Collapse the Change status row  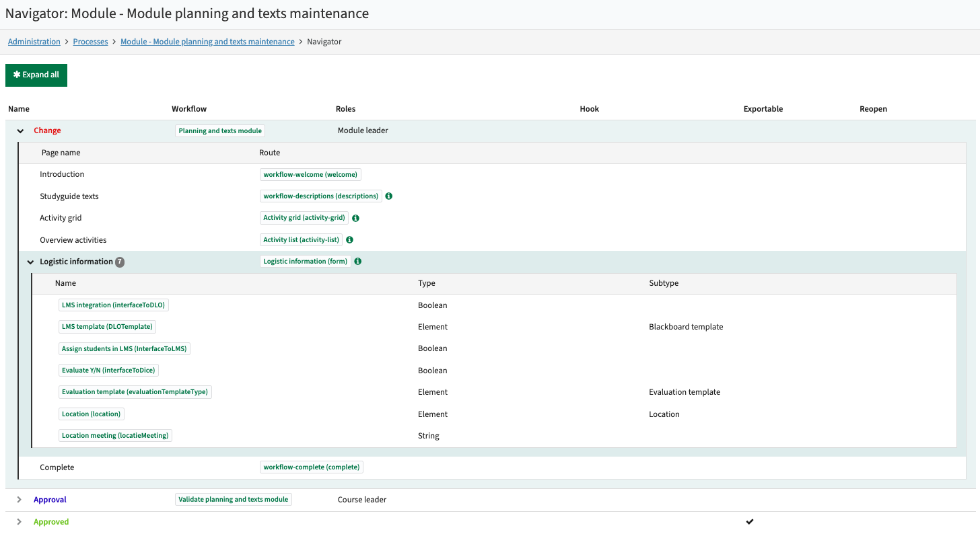pyautogui.click(x=20, y=131)
